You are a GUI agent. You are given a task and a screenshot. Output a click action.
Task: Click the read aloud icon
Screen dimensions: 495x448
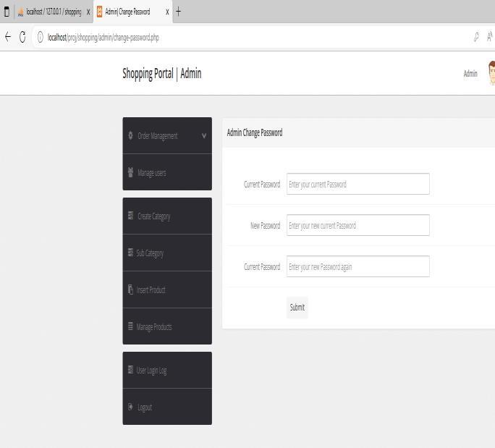(x=490, y=37)
